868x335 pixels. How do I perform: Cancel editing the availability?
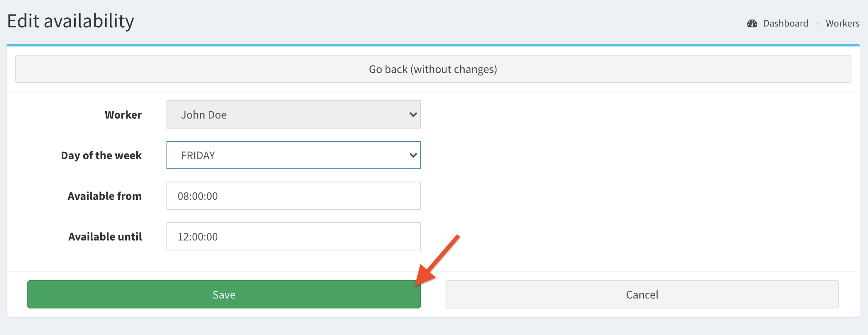click(x=642, y=294)
